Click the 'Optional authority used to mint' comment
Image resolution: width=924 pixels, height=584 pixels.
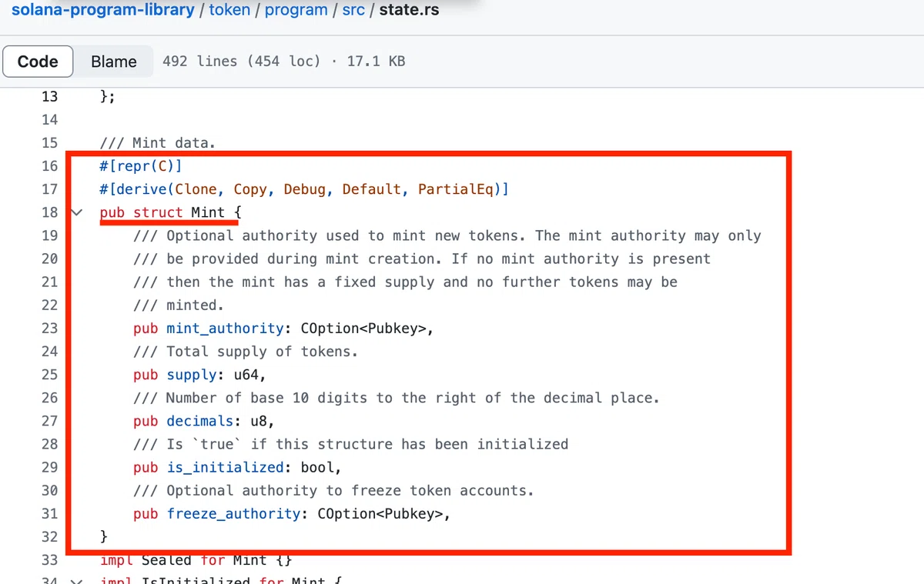click(447, 235)
